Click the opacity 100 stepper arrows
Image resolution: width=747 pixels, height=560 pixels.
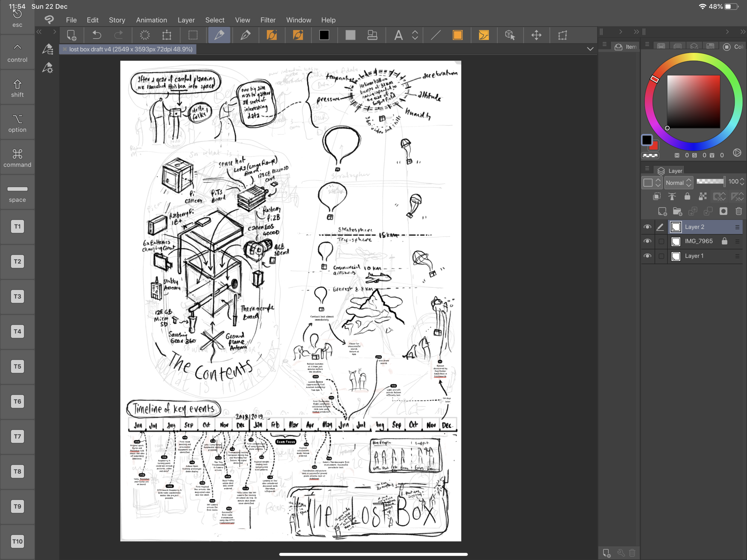(742, 182)
